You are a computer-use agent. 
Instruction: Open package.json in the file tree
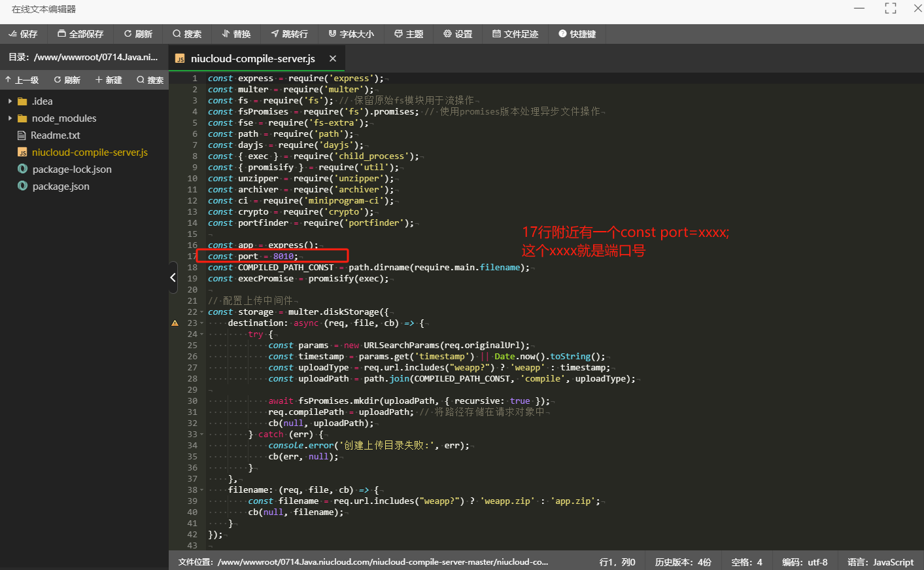(61, 187)
